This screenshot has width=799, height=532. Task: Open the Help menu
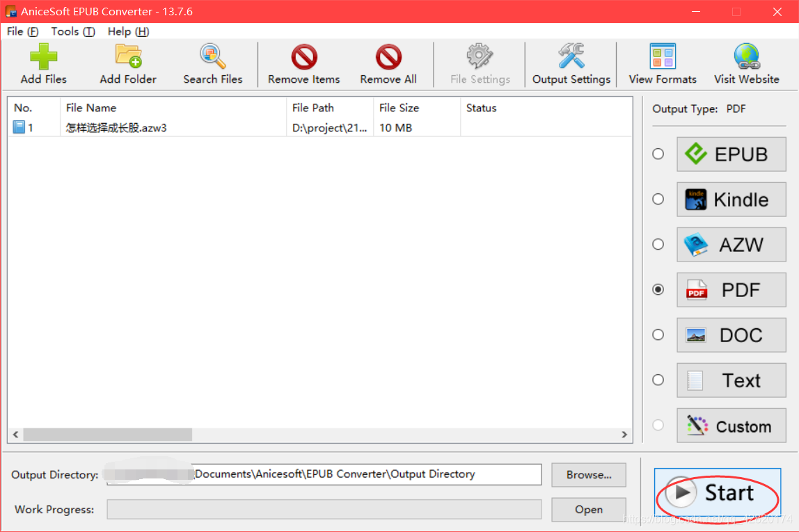pos(128,31)
